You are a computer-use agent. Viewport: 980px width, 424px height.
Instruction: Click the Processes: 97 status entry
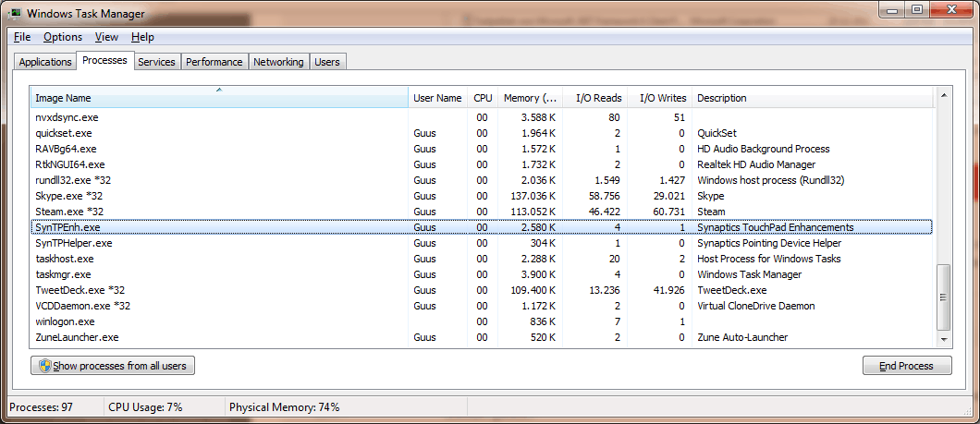pos(42,407)
